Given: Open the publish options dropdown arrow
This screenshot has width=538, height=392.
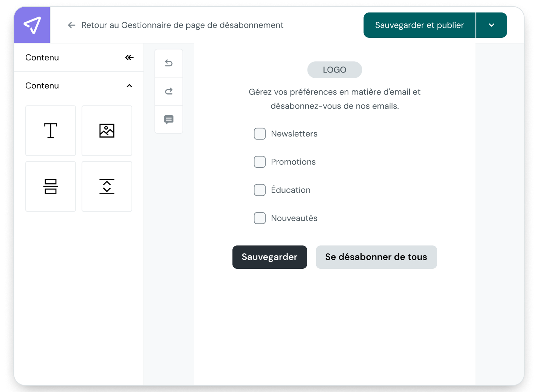Looking at the screenshot, I should [491, 25].
